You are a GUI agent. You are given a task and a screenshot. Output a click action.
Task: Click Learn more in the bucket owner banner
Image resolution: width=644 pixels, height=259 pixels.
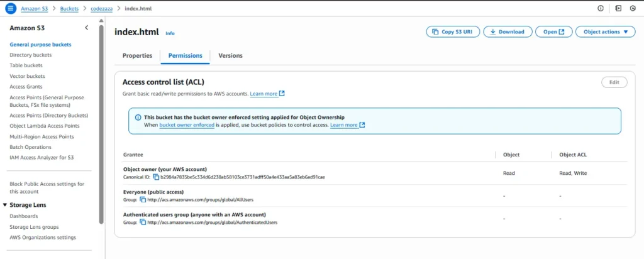coord(344,124)
